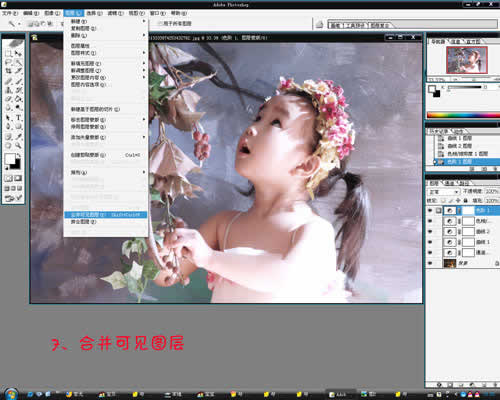Expand the 删除 submenu in Layer menu
Viewport: 500px width, 400px height.
tap(105, 35)
